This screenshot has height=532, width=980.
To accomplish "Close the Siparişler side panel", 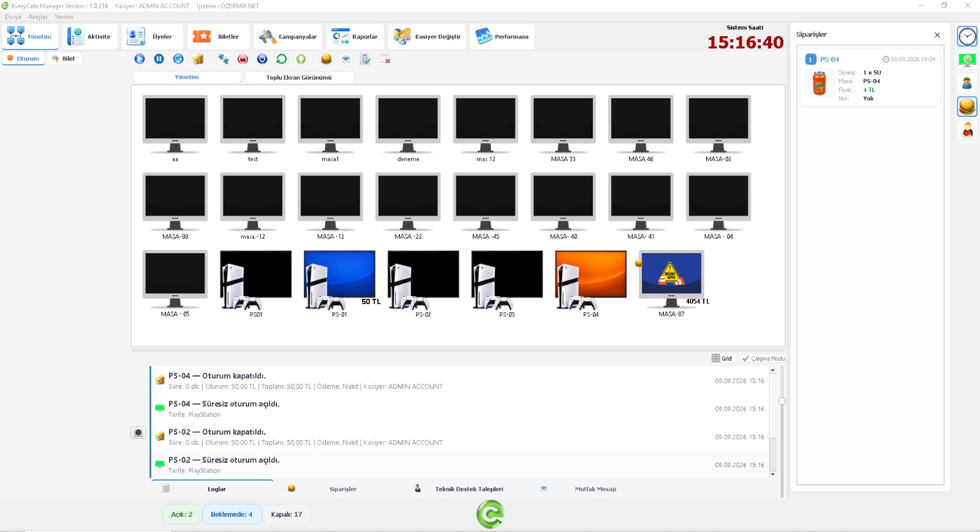I will coord(937,35).
